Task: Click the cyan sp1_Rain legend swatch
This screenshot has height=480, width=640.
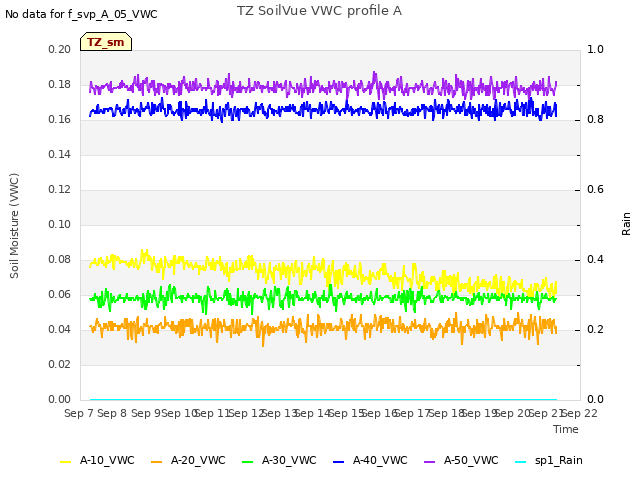Action: (x=521, y=461)
